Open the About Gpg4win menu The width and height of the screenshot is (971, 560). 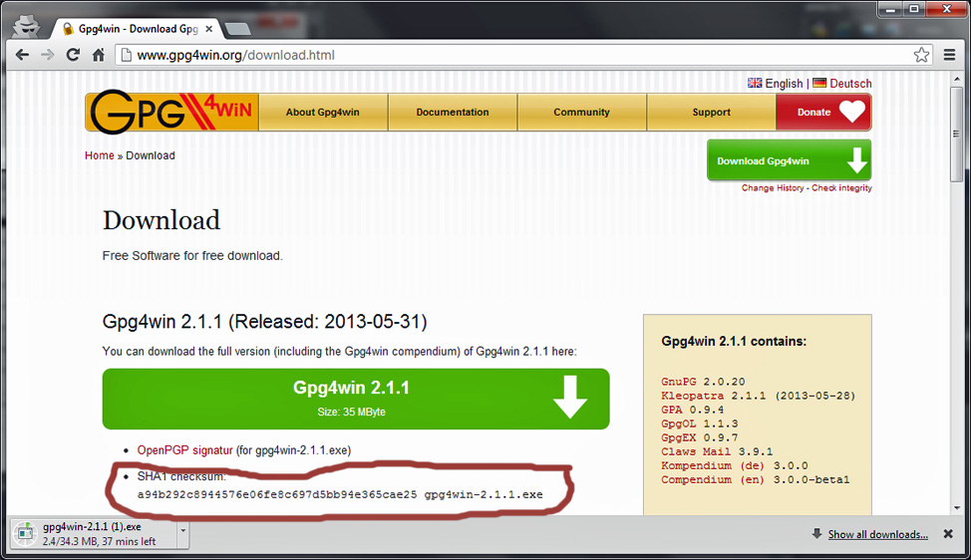click(x=323, y=112)
